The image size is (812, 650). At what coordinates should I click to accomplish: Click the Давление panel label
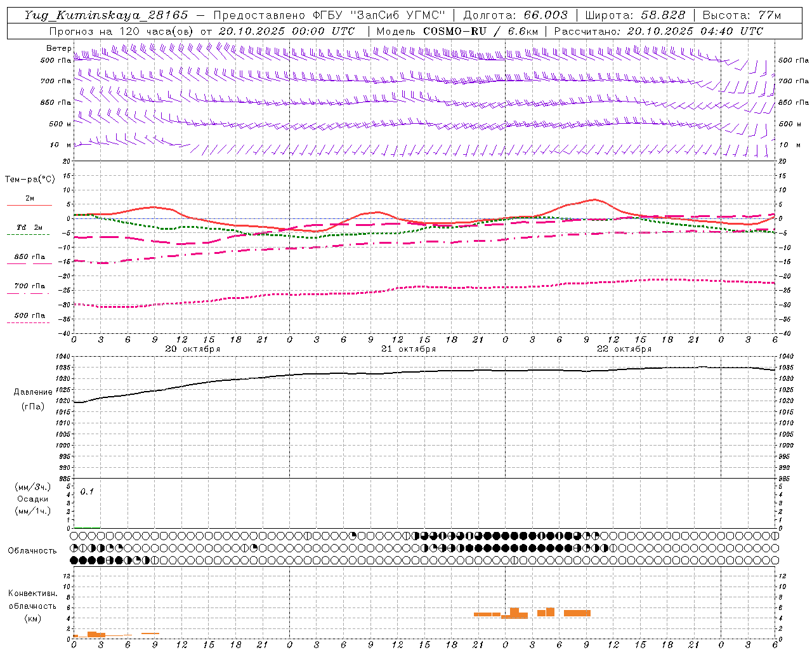[x=33, y=392]
